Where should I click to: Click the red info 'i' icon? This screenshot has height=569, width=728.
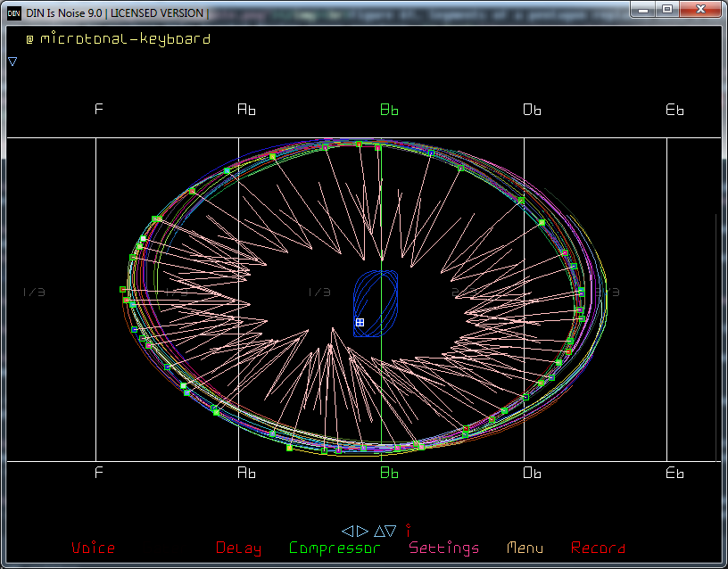click(x=408, y=530)
